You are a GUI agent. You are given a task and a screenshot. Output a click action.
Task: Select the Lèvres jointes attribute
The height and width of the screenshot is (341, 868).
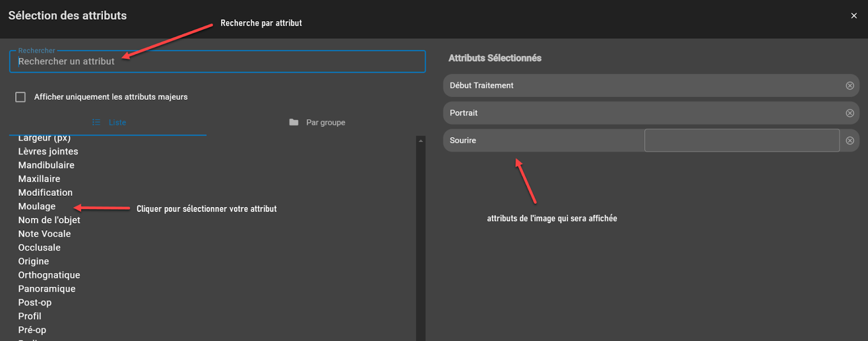point(48,152)
